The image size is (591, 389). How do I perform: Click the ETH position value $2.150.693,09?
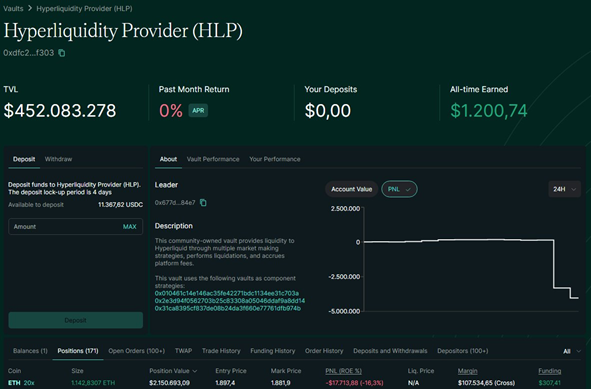[170, 383]
